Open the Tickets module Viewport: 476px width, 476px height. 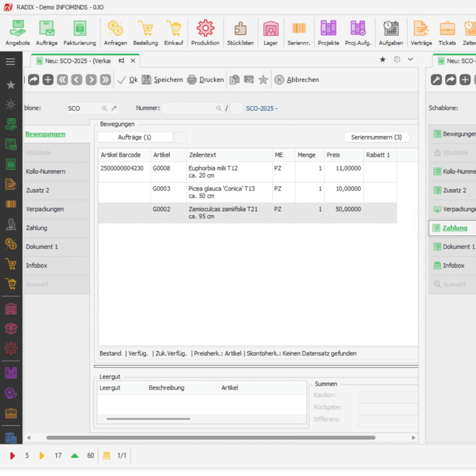447,33
